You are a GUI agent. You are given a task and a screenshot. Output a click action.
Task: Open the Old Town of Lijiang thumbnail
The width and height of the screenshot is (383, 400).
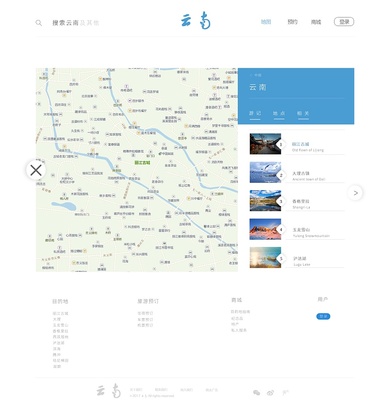click(x=265, y=144)
